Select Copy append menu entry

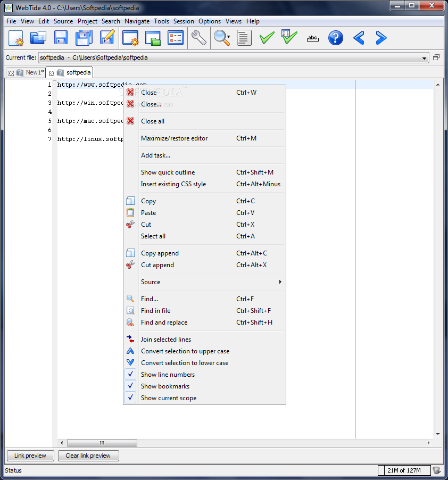[204, 253]
